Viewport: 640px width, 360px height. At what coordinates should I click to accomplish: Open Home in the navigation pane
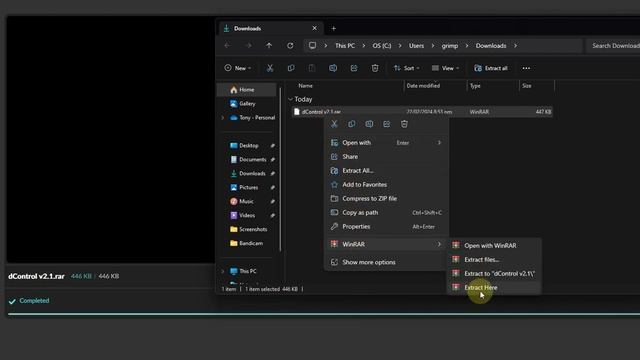click(247, 90)
